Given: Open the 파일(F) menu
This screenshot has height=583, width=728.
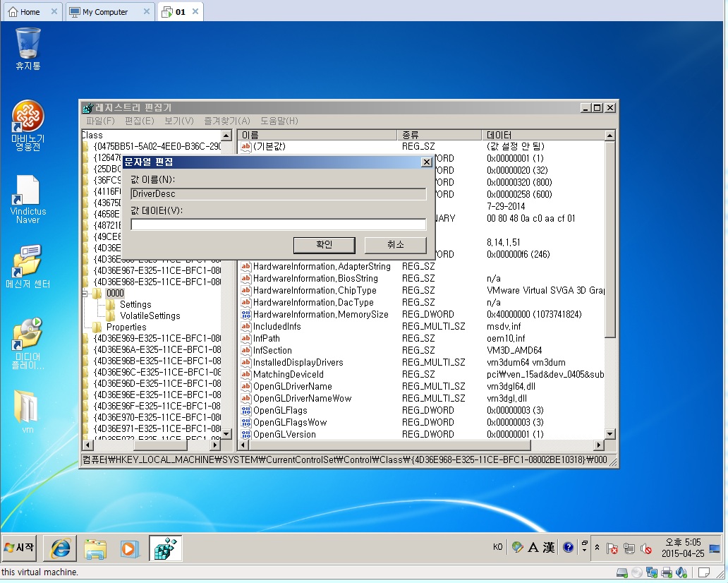Looking at the screenshot, I should (x=100, y=121).
